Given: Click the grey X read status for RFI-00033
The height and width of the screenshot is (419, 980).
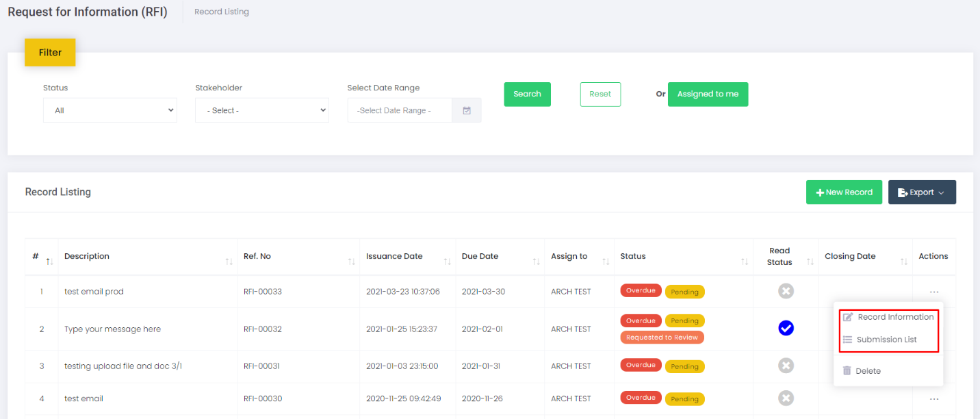Looking at the screenshot, I should tap(786, 292).
